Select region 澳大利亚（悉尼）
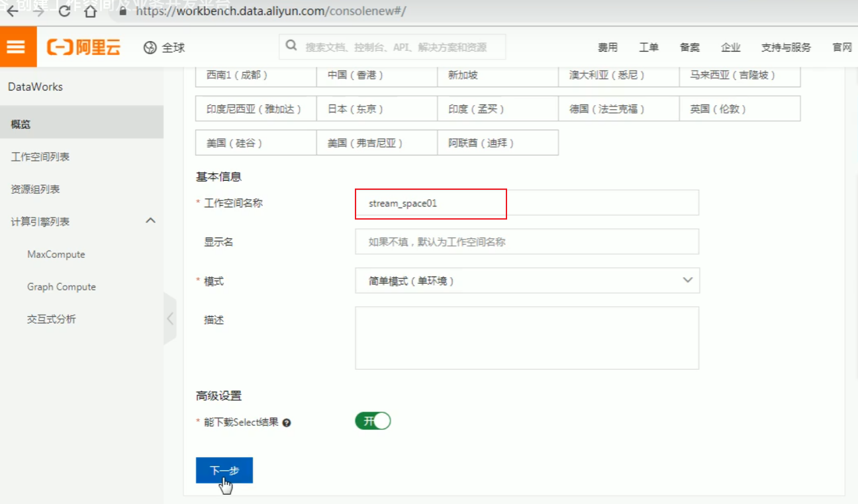Viewport: 858px width, 504px height. point(619,75)
